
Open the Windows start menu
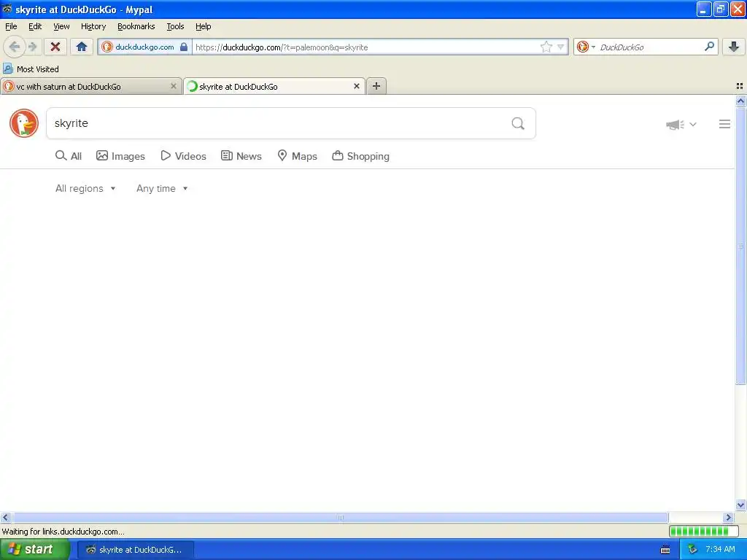pyautogui.click(x=35, y=550)
